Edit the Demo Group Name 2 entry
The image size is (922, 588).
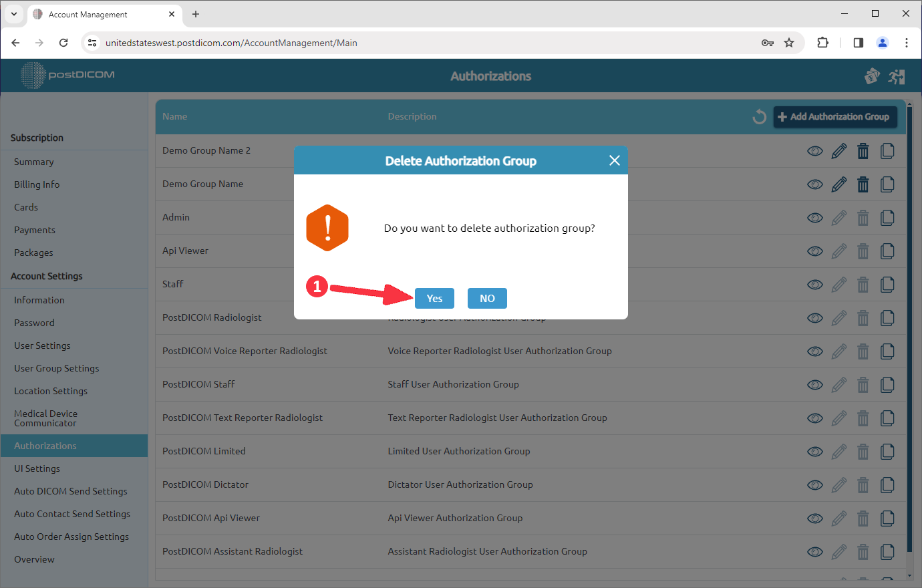coord(838,150)
